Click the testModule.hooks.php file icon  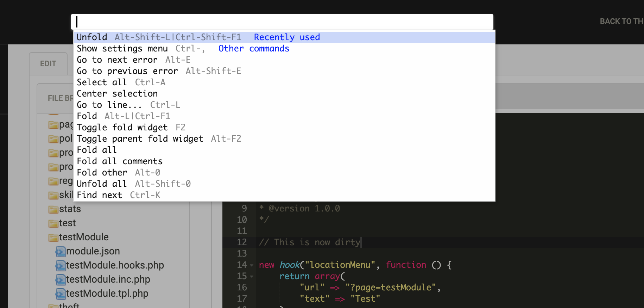(61, 266)
